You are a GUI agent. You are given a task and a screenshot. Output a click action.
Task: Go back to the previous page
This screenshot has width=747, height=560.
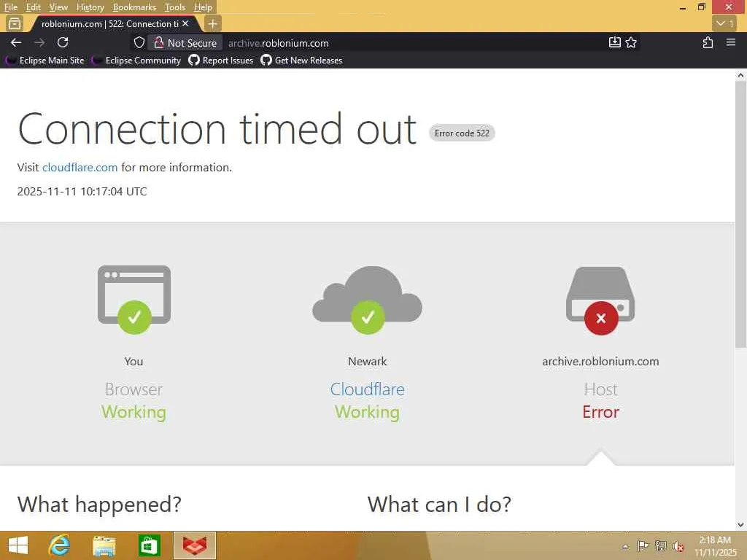coord(16,43)
